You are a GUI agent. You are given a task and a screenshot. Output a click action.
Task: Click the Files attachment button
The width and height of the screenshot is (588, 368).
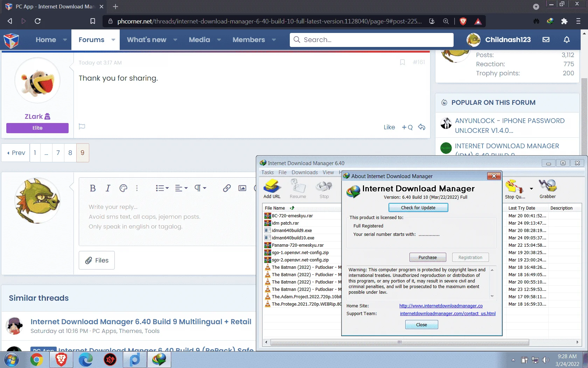pyautogui.click(x=97, y=260)
